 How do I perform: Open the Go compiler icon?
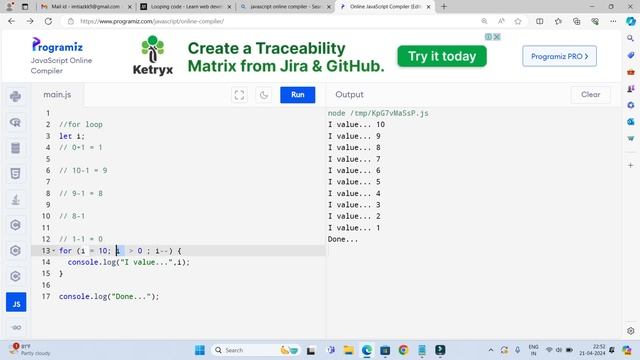16,327
